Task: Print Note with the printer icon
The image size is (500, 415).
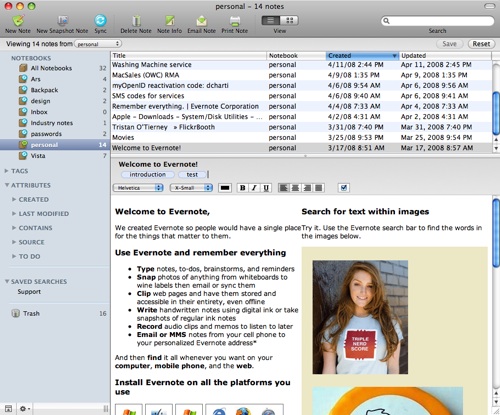Action: [235, 21]
